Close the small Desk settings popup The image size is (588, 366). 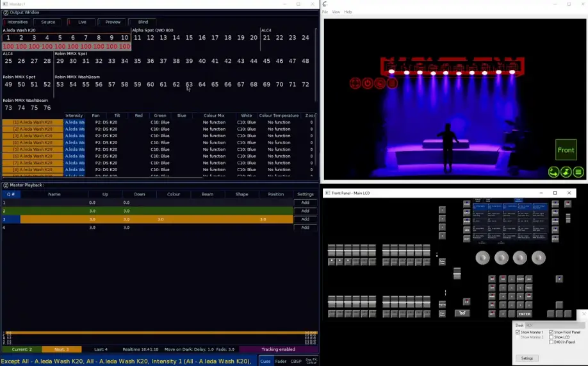[x=584, y=313]
